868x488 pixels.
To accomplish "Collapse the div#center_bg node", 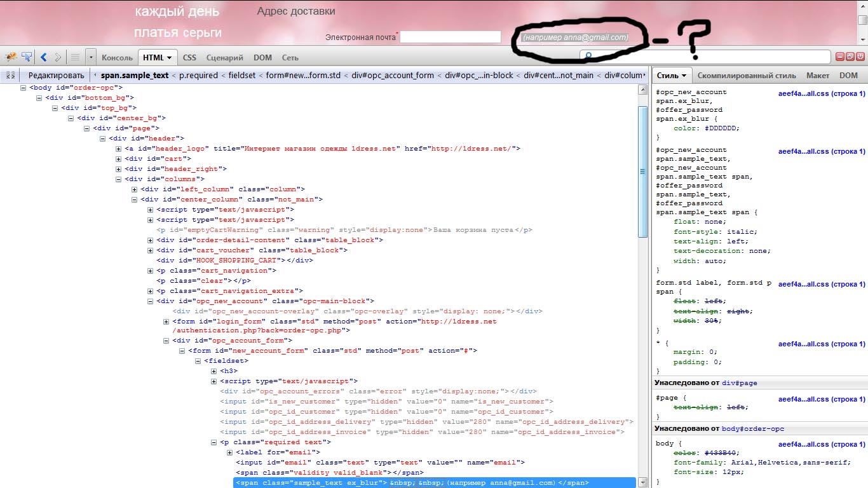I will 71,118.
